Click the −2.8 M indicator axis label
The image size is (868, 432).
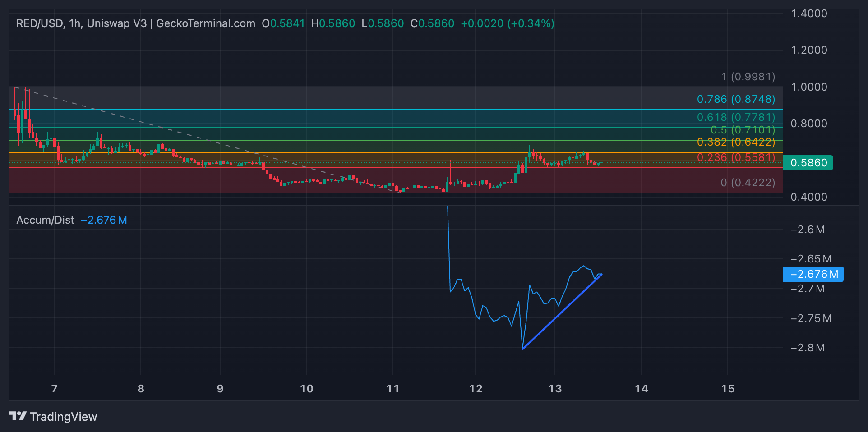[x=808, y=348]
